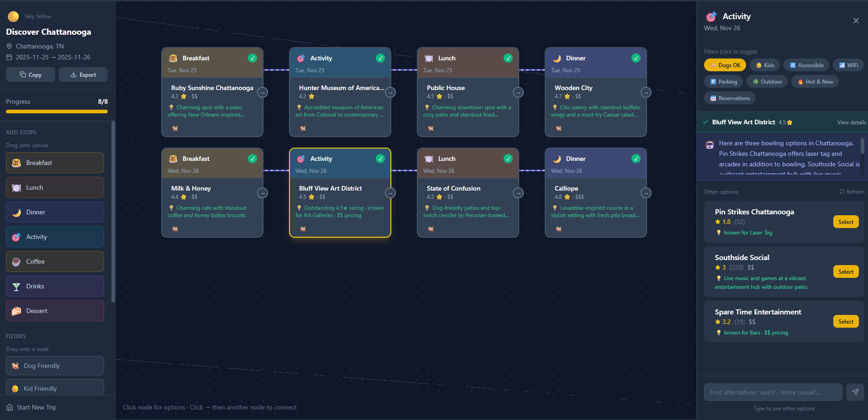Image resolution: width=868 pixels, height=420 pixels.
Task: Toggle the Outdoor filter chip
Action: click(767, 82)
